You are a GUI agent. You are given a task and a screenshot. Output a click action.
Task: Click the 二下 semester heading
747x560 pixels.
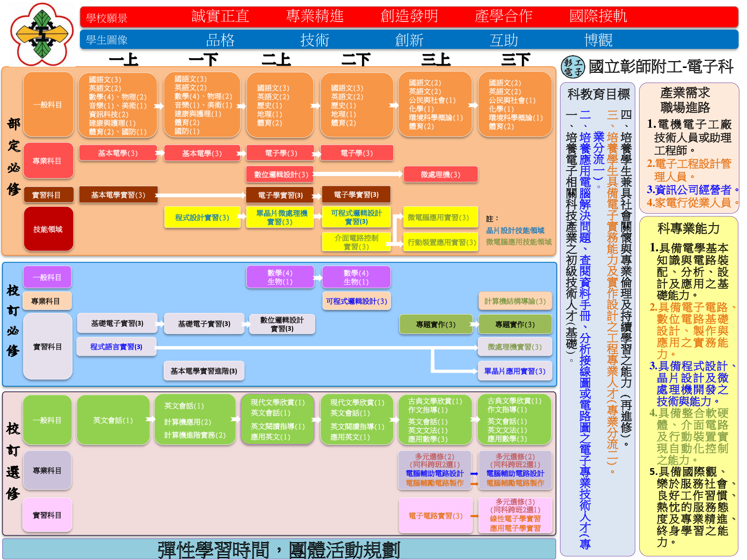tap(356, 60)
